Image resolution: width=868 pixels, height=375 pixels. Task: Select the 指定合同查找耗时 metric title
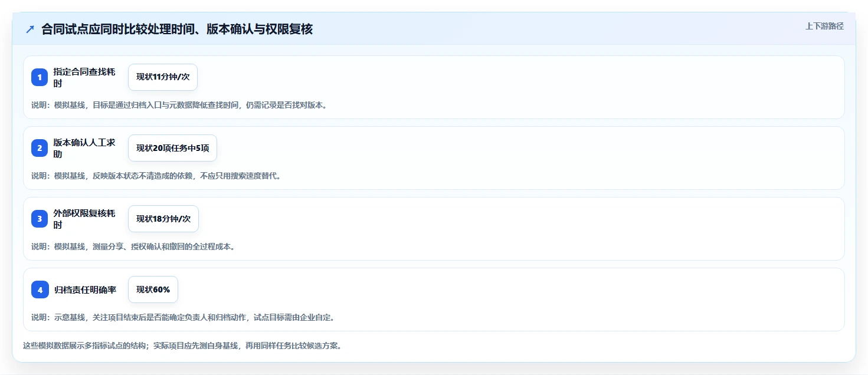[x=84, y=77]
